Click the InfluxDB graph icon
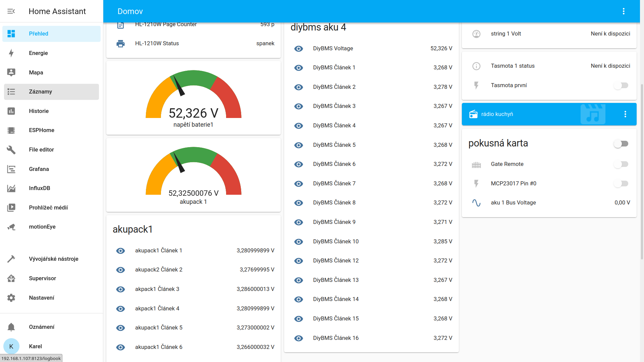The width and height of the screenshot is (644, 362). (x=11, y=188)
